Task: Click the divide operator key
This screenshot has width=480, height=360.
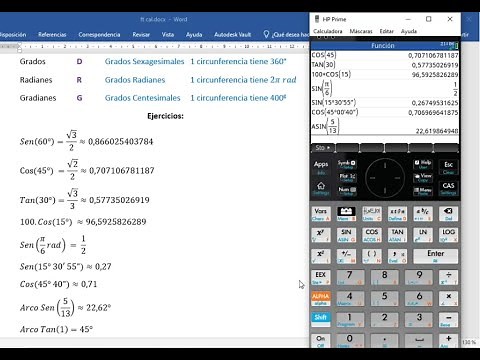Action: pos(448,277)
